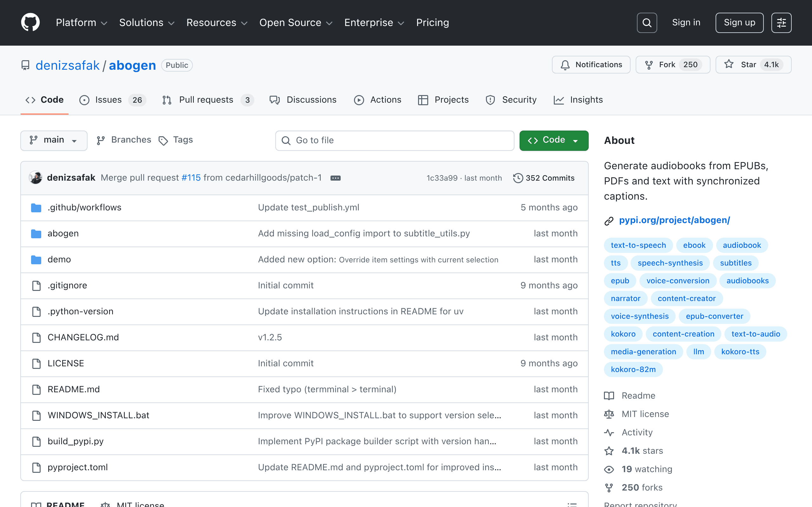
Task: Open the .github/workflows folder icon
Action: click(36, 208)
